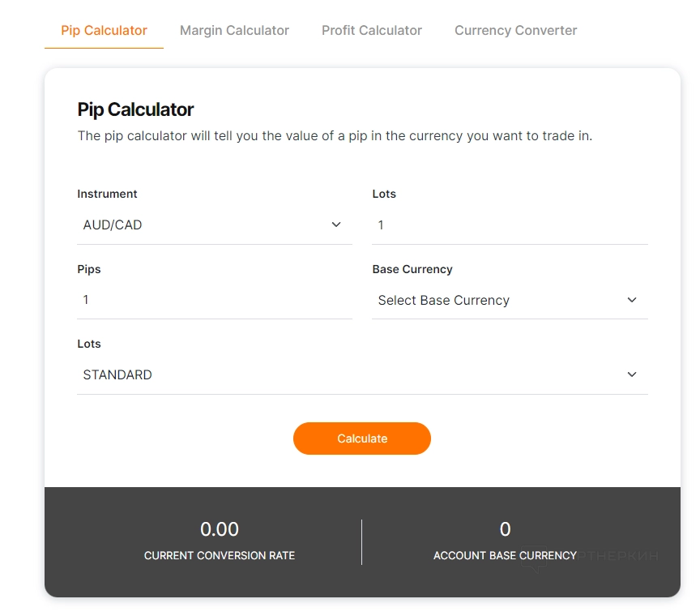Click into the Pips input field
The image size is (700, 616).
pyautogui.click(x=214, y=300)
